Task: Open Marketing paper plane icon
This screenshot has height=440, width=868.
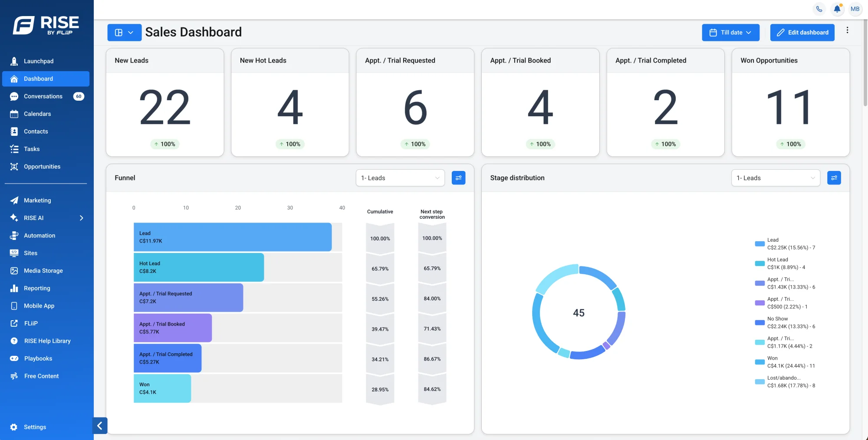Action: (14, 200)
